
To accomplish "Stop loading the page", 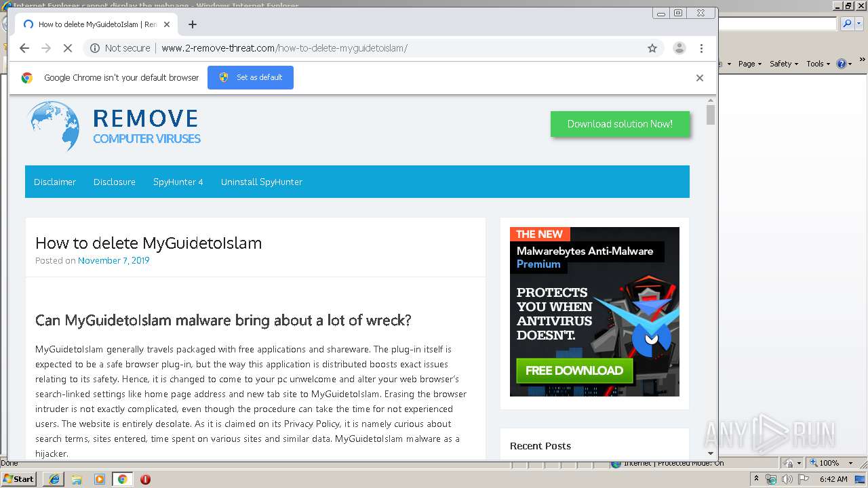I will pos(68,48).
